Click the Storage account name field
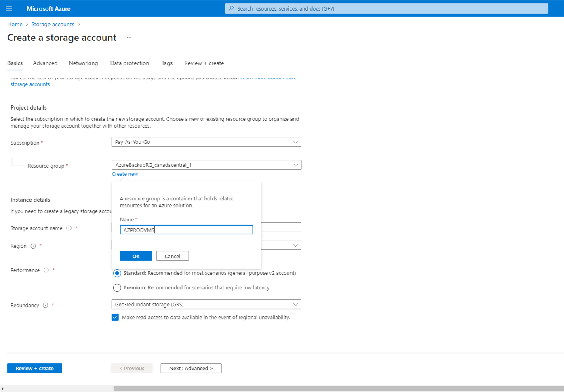564x392 pixels. [281, 227]
